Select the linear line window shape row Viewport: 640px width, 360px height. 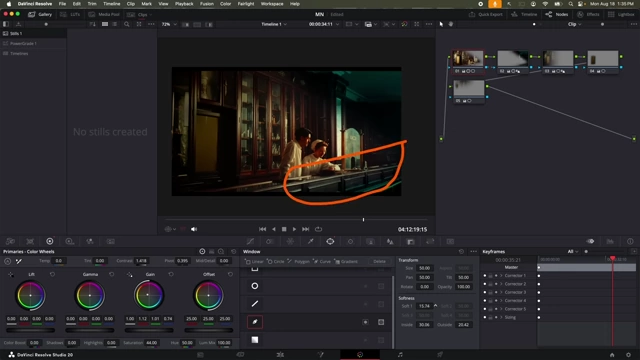(x=316, y=304)
